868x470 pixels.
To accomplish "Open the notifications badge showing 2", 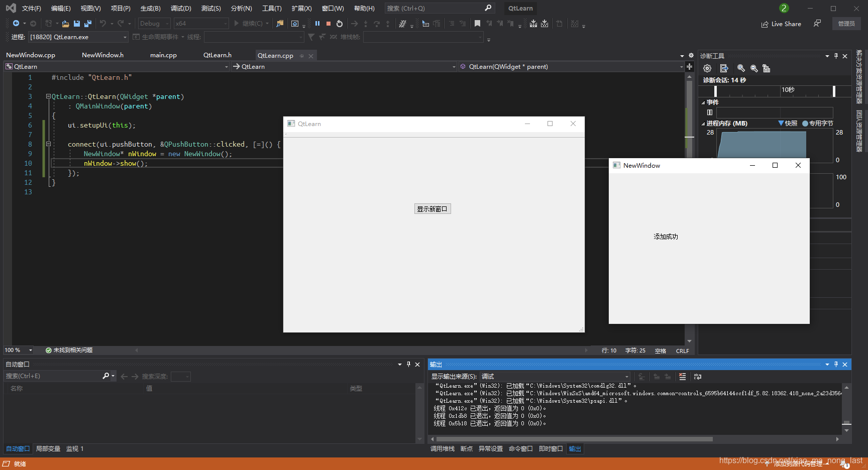I will click(784, 8).
